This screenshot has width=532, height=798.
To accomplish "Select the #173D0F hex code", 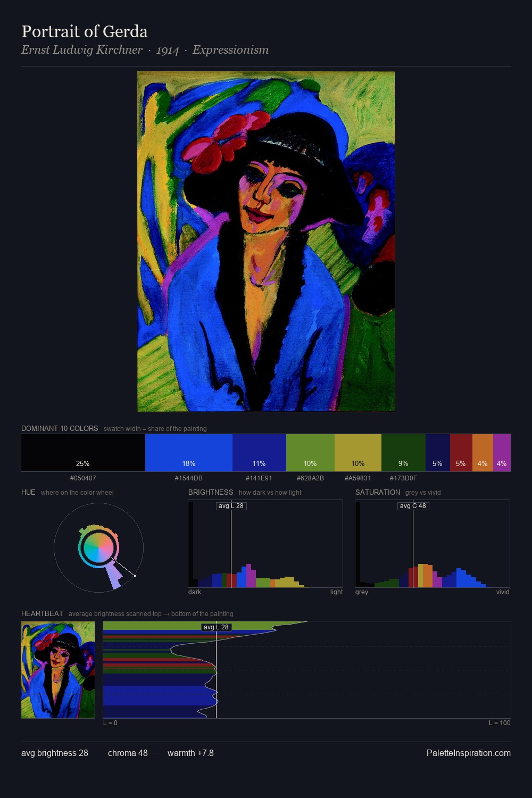I will [x=403, y=478].
